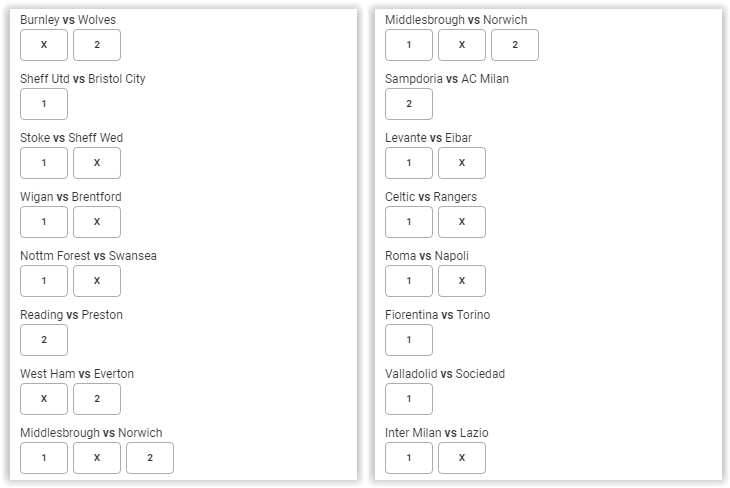This screenshot has height=488, width=730.
Task: Choose X for Nottm Forest vs Swansea
Action: pos(97,281)
